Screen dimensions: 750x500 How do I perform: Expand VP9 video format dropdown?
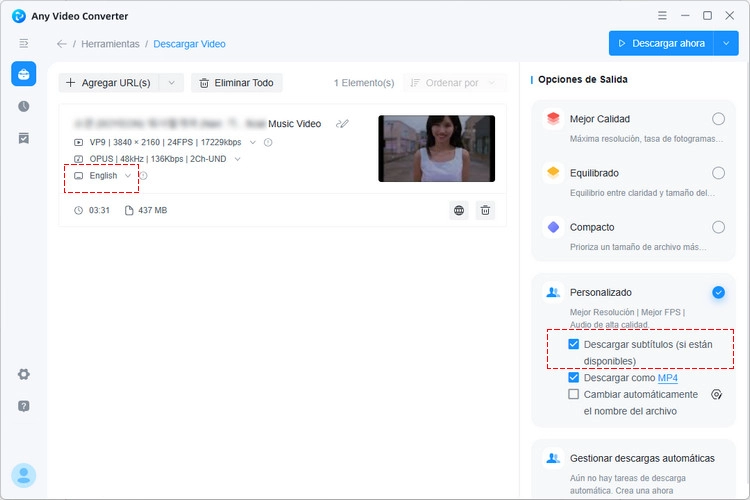[x=253, y=143]
